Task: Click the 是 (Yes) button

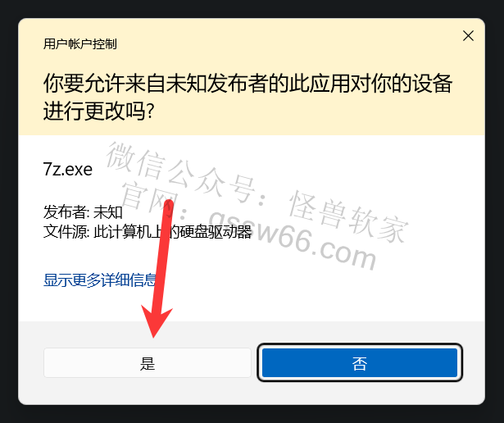Action: (x=148, y=363)
